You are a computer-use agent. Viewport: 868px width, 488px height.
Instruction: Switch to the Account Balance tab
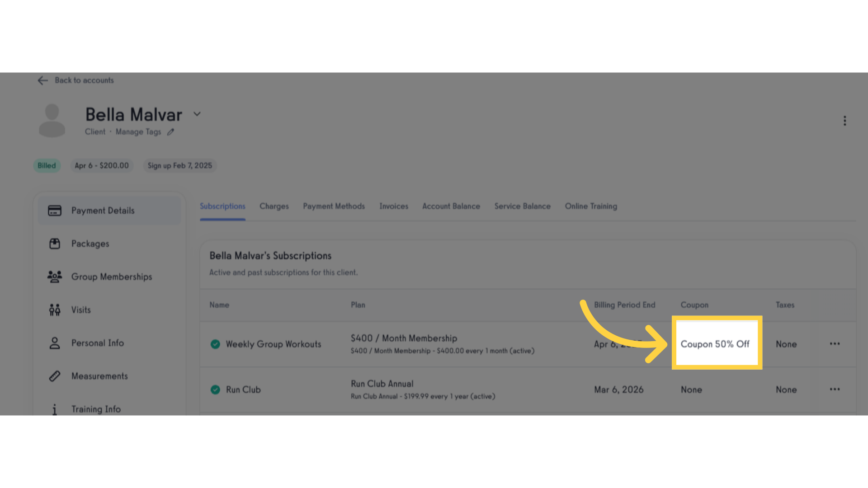[x=451, y=206]
